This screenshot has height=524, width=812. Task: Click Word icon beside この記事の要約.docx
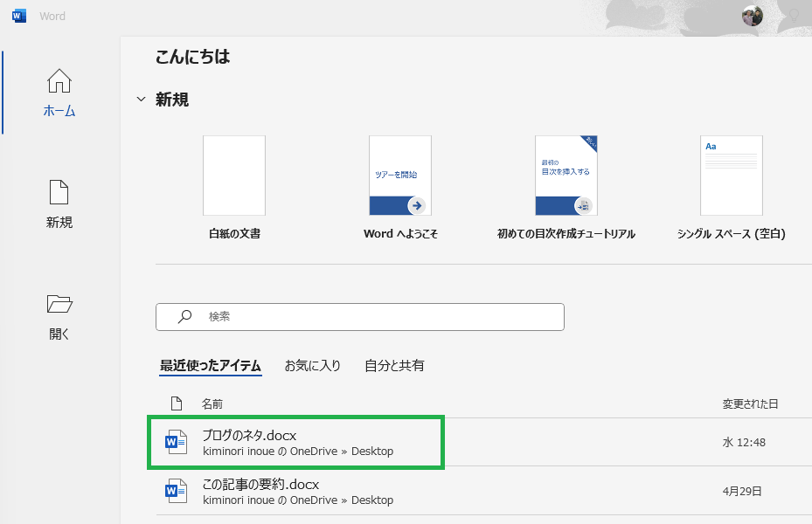click(x=176, y=491)
